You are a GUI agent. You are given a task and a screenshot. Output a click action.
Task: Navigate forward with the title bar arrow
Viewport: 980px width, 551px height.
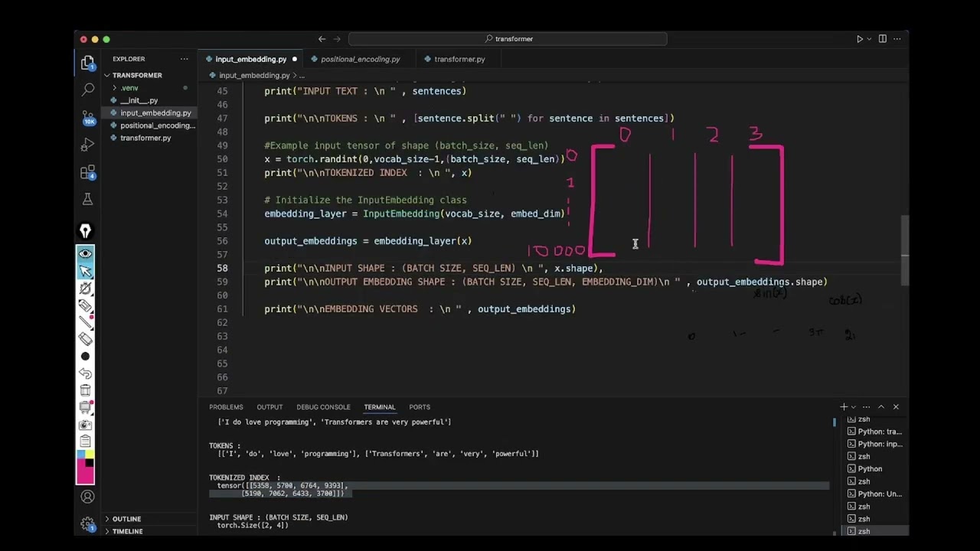(336, 39)
